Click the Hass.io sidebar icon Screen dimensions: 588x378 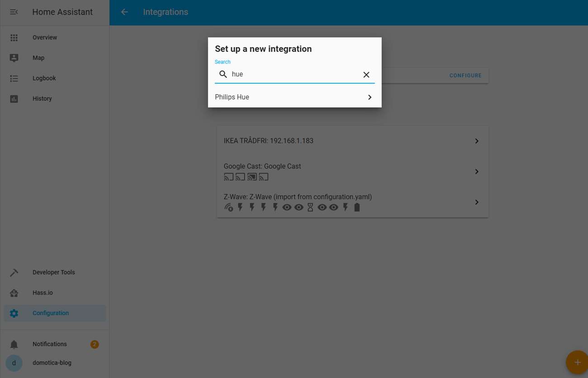[x=14, y=293]
